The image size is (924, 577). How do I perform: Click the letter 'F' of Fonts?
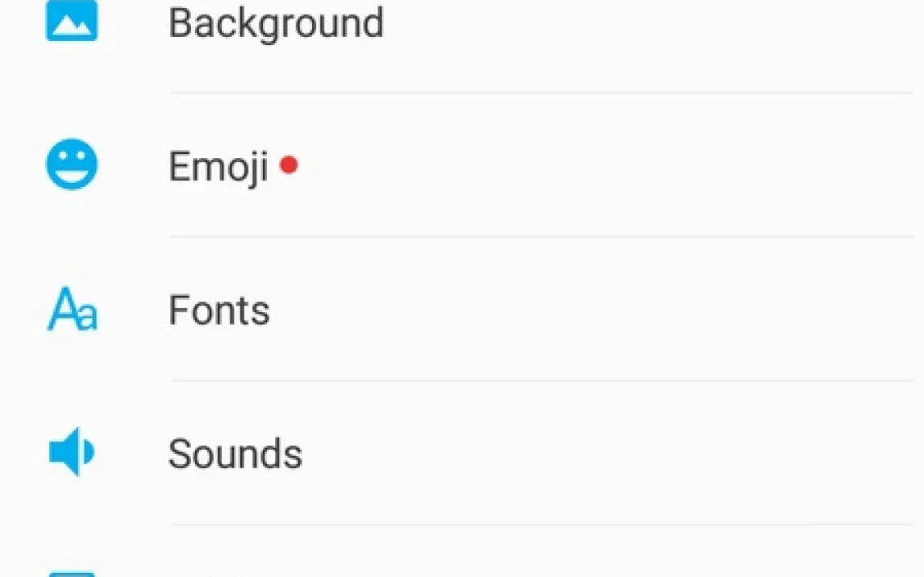(179, 310)
